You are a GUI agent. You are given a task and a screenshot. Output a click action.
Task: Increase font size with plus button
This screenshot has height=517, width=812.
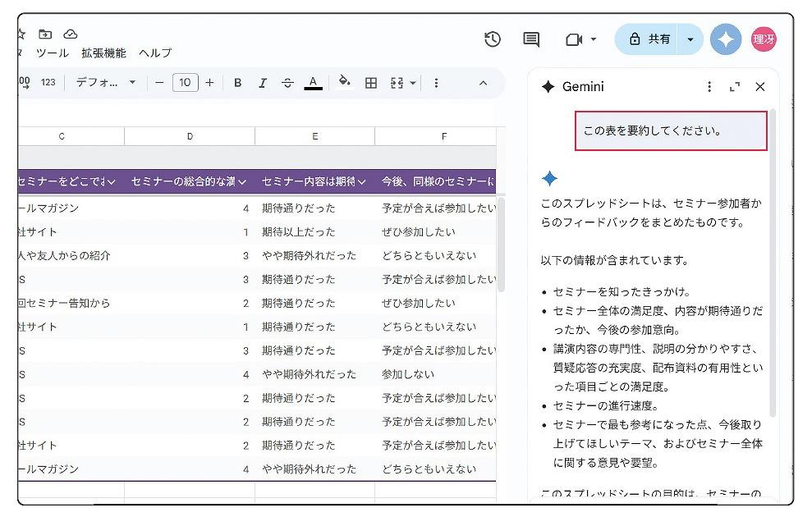coord(210,83)
